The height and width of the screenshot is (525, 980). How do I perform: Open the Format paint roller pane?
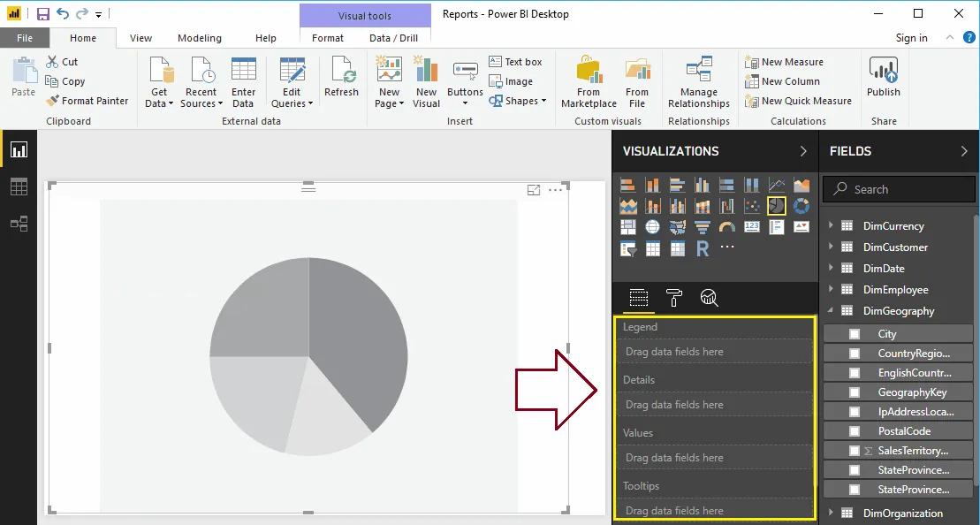(673, 298)
